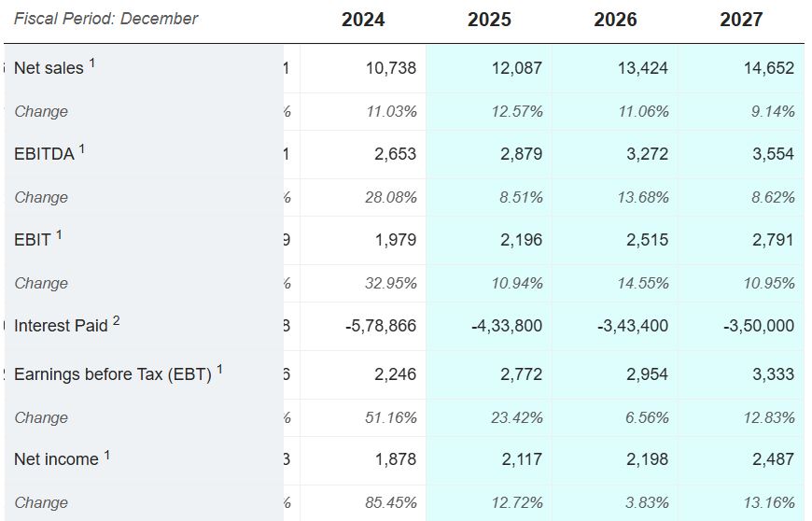Click the 2027 Net income value 2,487
The image size is (812, 521).
tap(773, 459)
